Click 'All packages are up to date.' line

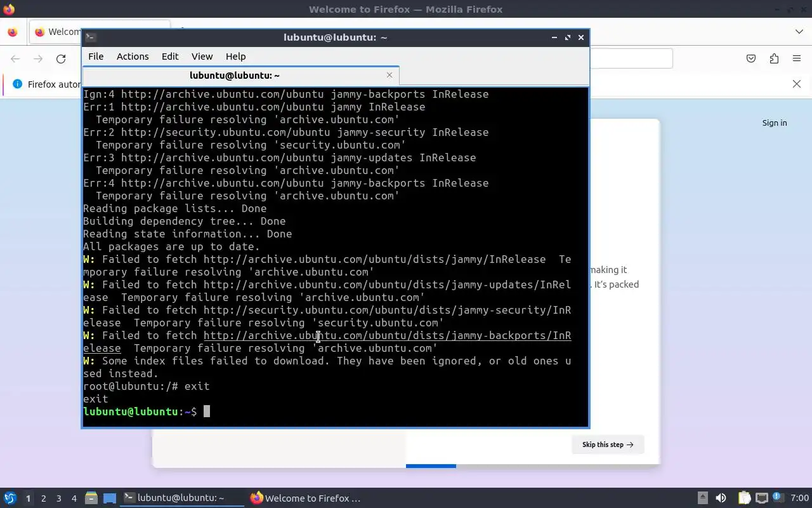171,246
